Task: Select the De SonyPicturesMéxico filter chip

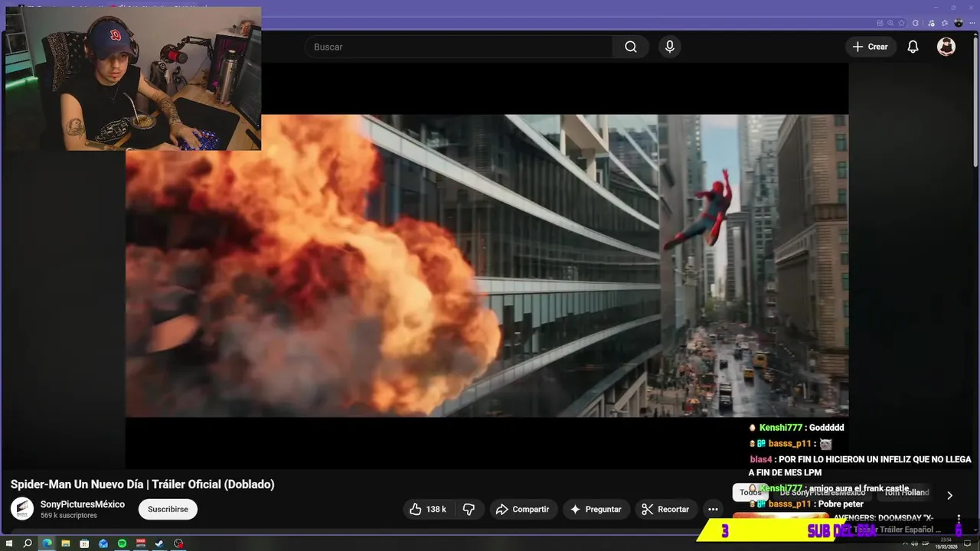Action: click(823, 492)
